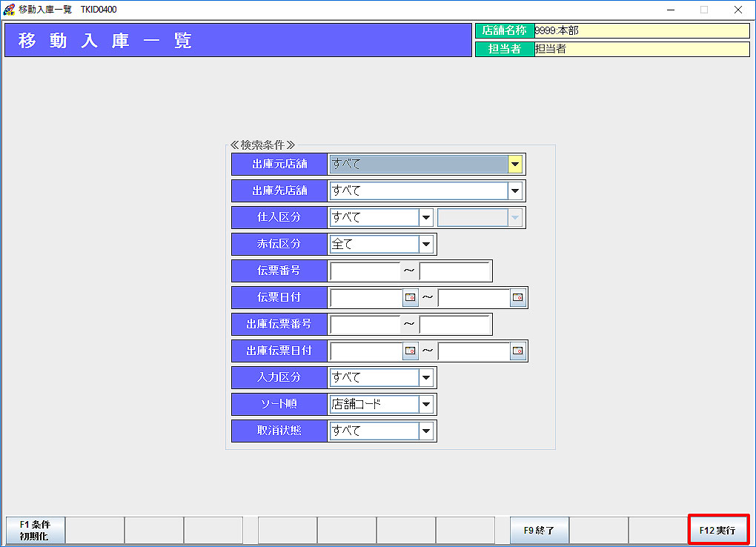Expand the 出庫元店舗 dropdown
Viewport: 756px width, 547px height.
[515, 165]
